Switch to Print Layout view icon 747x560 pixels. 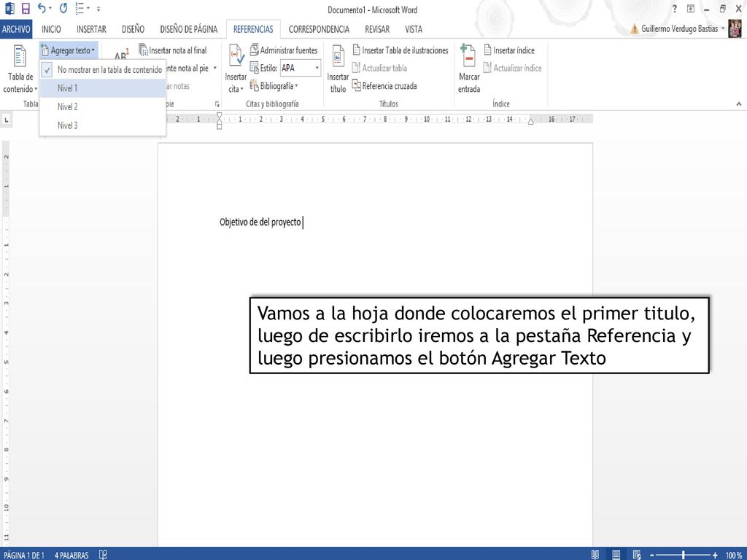click(x=616, y=554)
